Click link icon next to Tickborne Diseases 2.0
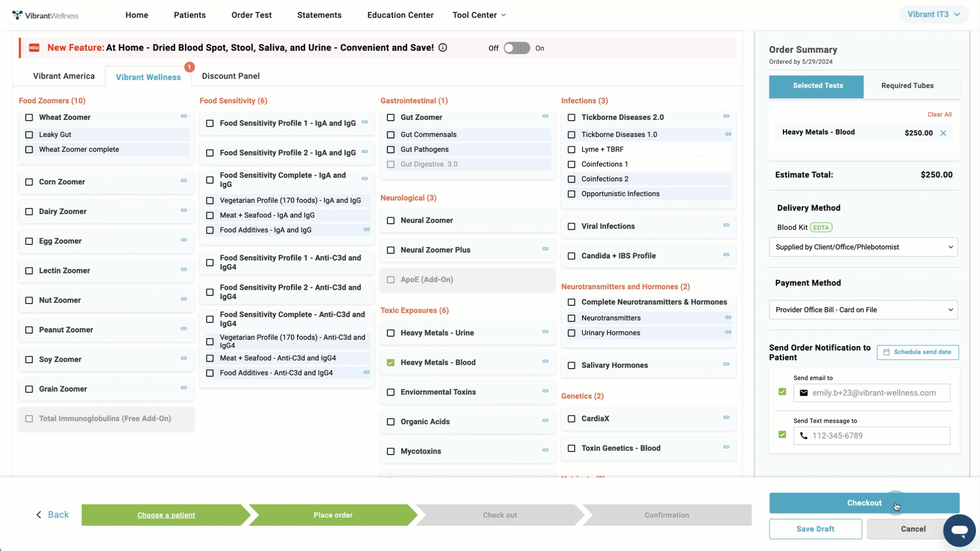This screenshot has height=551, width=980. (x=726, y=116)
